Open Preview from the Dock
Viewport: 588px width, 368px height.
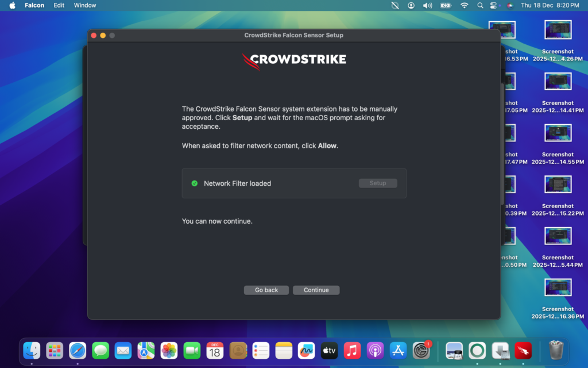coord(454,351)
